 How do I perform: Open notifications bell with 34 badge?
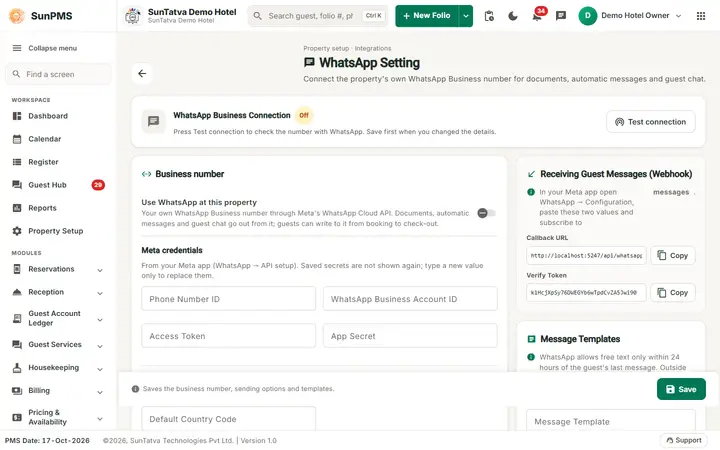537,16
